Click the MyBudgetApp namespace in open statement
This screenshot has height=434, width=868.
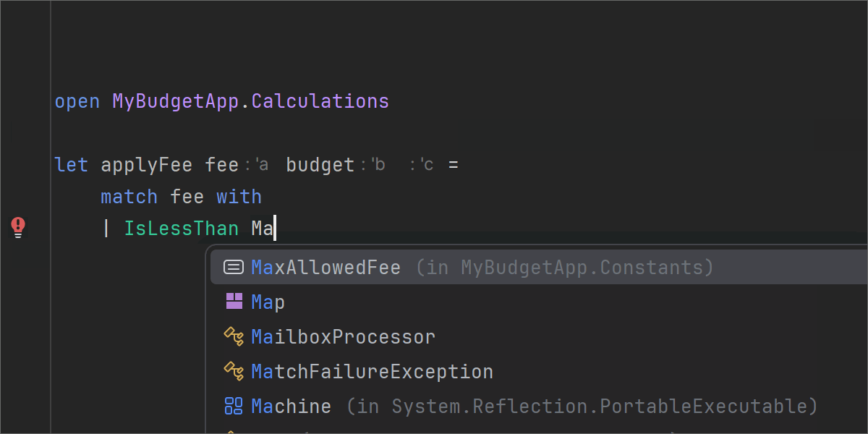click(175, 101)
